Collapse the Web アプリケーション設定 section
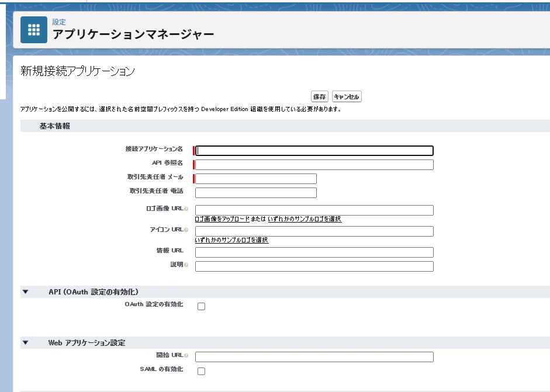The width and height of the screenshot is (550, 392). tap(25, 342)
